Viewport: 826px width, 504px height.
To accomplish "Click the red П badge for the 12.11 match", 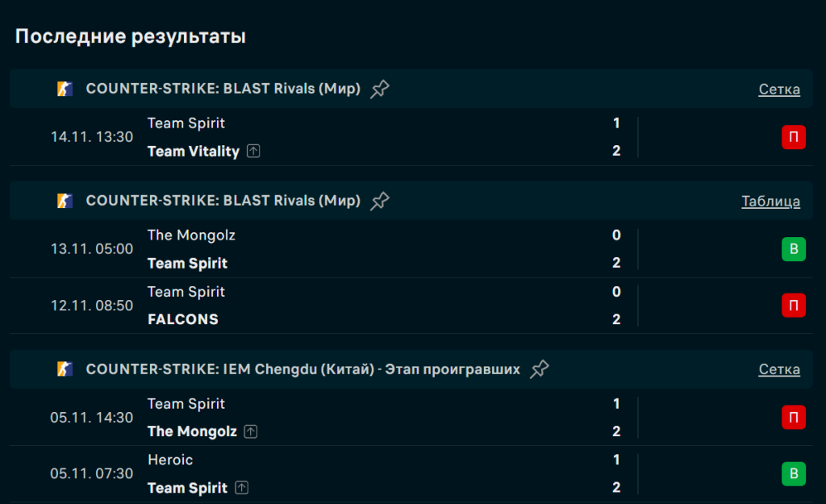I will tap(793, 306).
